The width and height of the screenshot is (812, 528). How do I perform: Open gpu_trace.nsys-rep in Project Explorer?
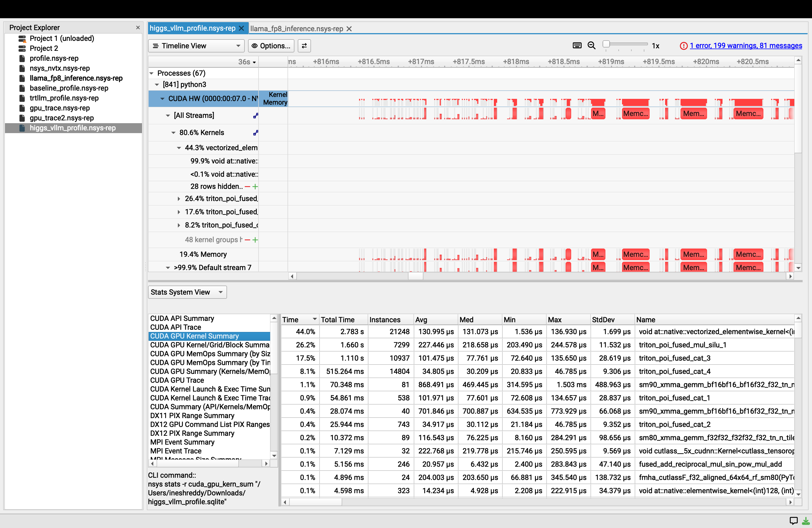(60, 108)
